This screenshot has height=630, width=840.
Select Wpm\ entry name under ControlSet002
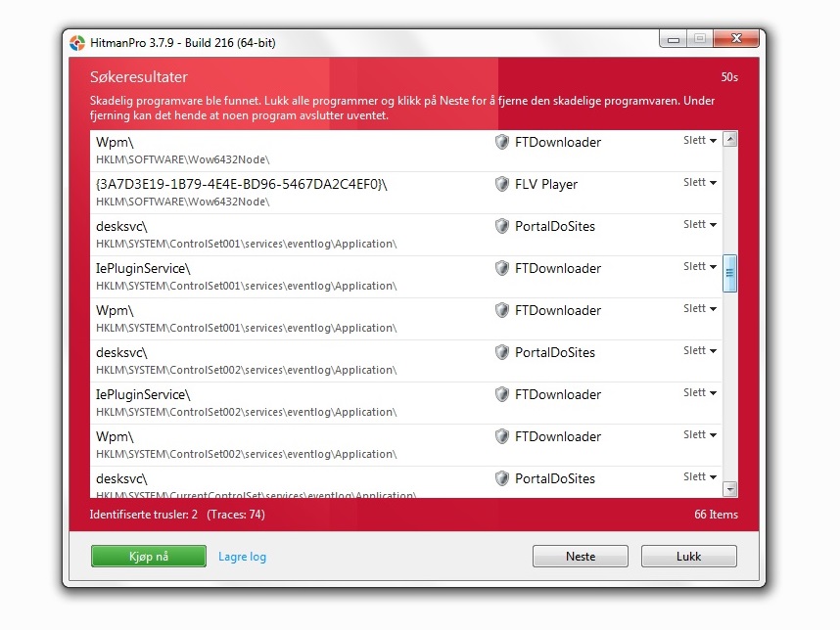click(x=115, y=436)
